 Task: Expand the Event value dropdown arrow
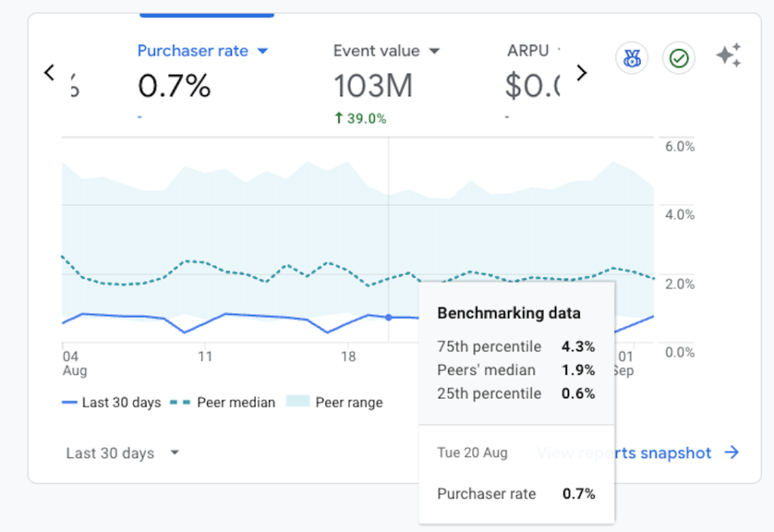pos(435,51)
